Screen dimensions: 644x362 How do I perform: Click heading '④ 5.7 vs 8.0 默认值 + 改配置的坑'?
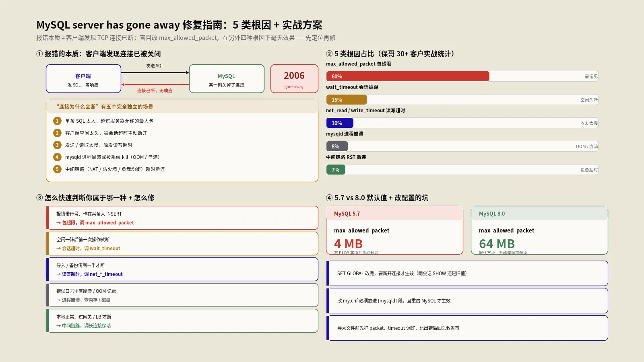tap(377, 198)
